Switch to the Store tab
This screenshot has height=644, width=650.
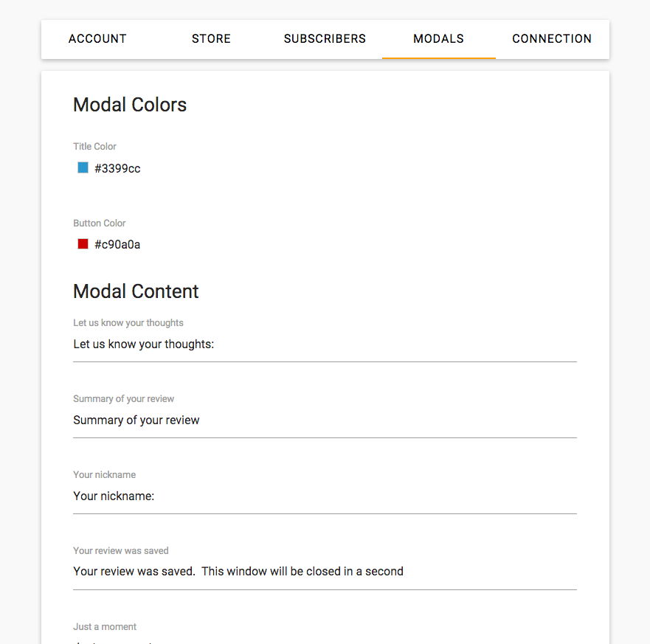(211, 39)
